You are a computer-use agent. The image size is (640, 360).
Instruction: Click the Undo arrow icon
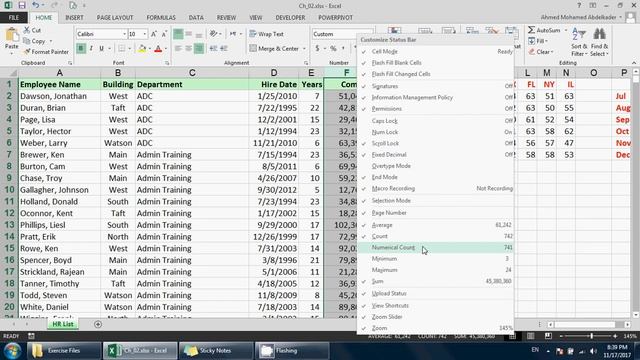36,6
